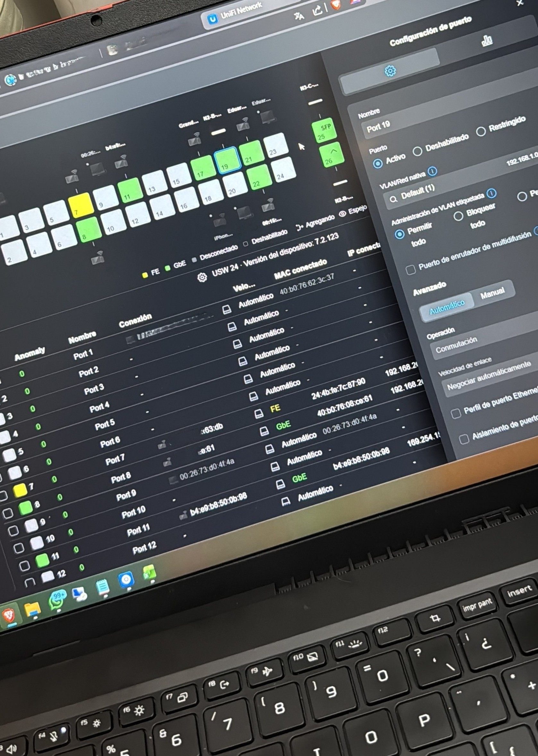The image size is (538, 756).
Task: Open the gear settings tab in port panel
Action: [x=390, y=71]
